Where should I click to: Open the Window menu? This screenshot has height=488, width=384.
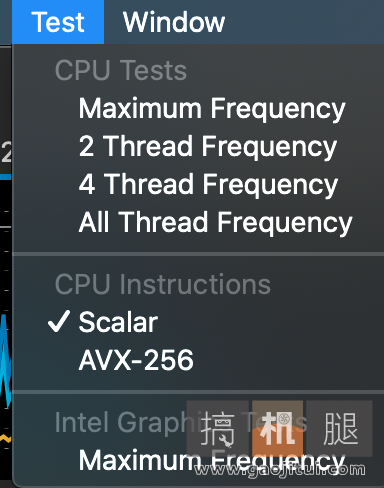click(x=174, y=22)
